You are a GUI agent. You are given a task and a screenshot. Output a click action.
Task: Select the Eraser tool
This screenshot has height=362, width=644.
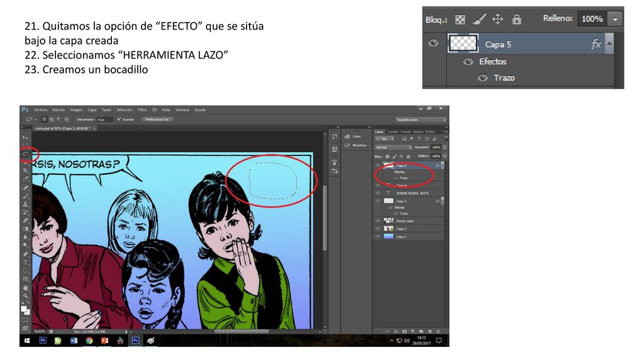click(25, 221)
